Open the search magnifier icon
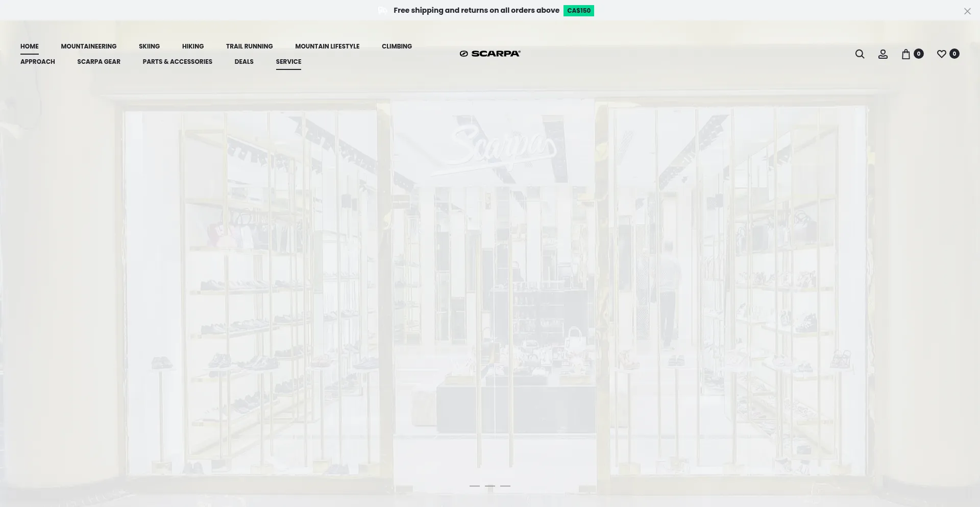Screen dimensions: 980x507 coord(860,54)
